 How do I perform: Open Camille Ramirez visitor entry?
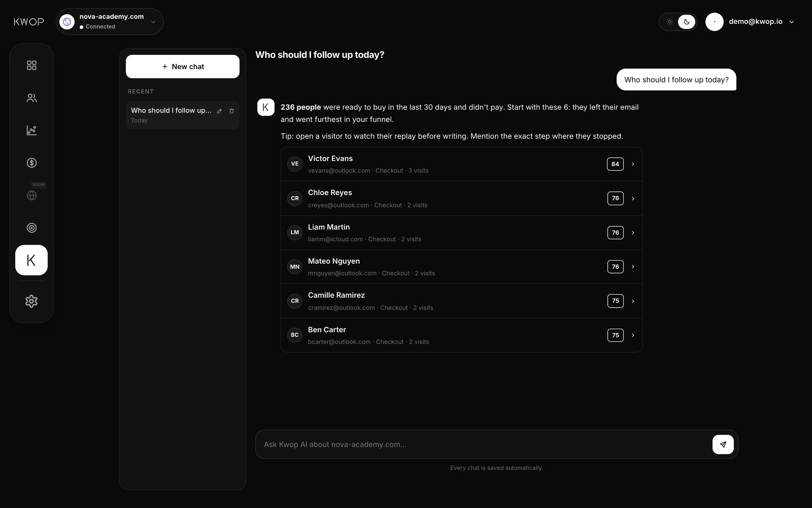click(x=462, y=301)
